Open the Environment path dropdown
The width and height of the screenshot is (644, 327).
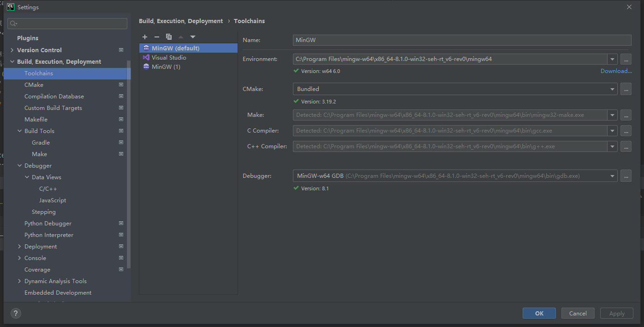[612, 59]
